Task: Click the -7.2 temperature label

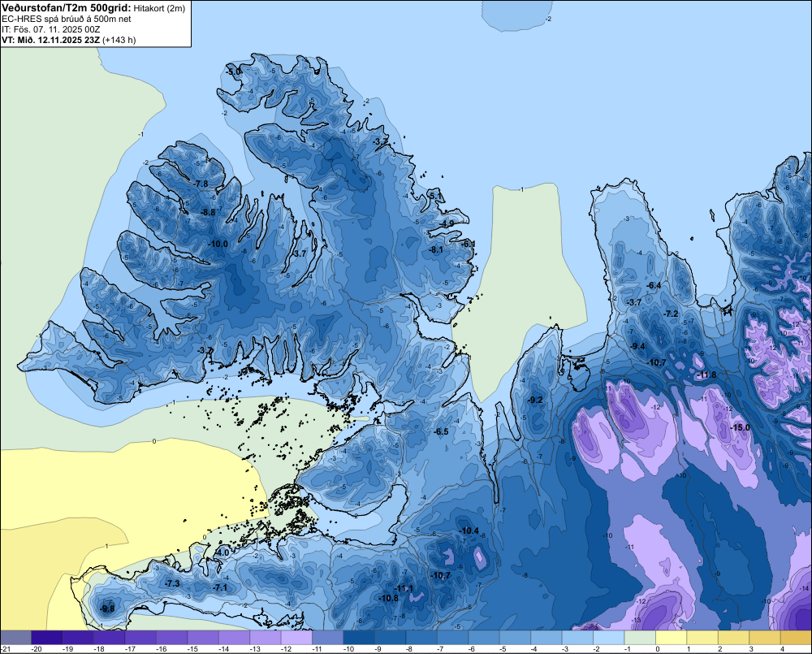Action: 671,314
